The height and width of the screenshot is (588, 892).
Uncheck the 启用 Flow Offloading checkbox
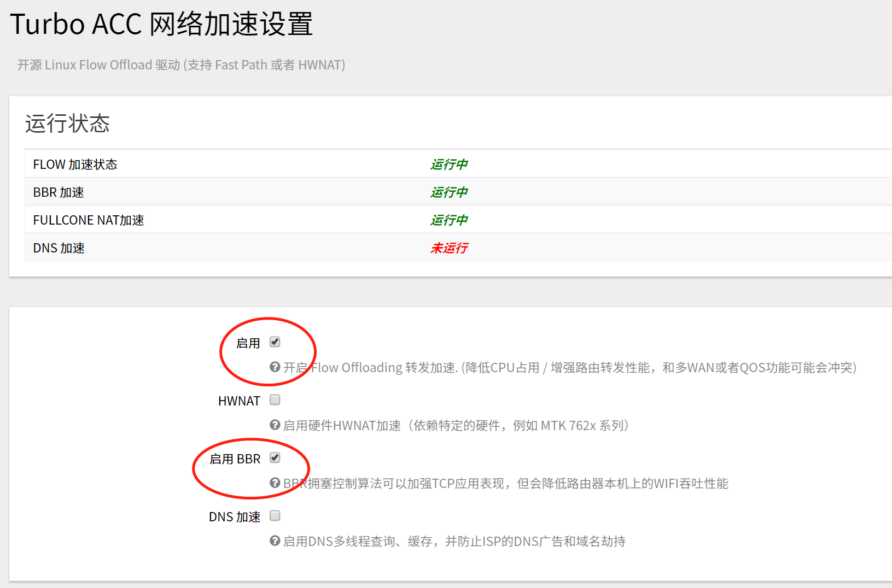[275, 341]
